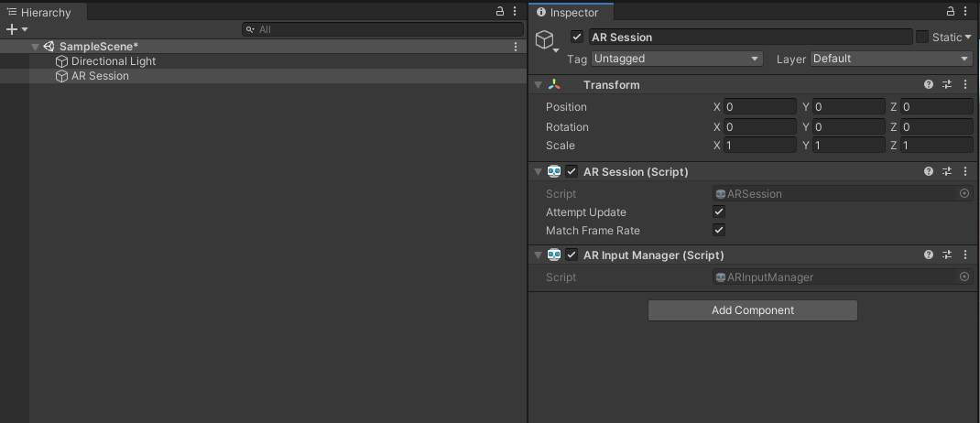980x423 pixels.
Task: Open Transform component preset selector
Action: click(947, 84)
